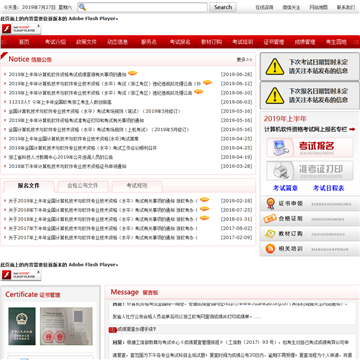Open 首页 in red navigation bar
Screen dimensions: 360x360
pos(24,42)
